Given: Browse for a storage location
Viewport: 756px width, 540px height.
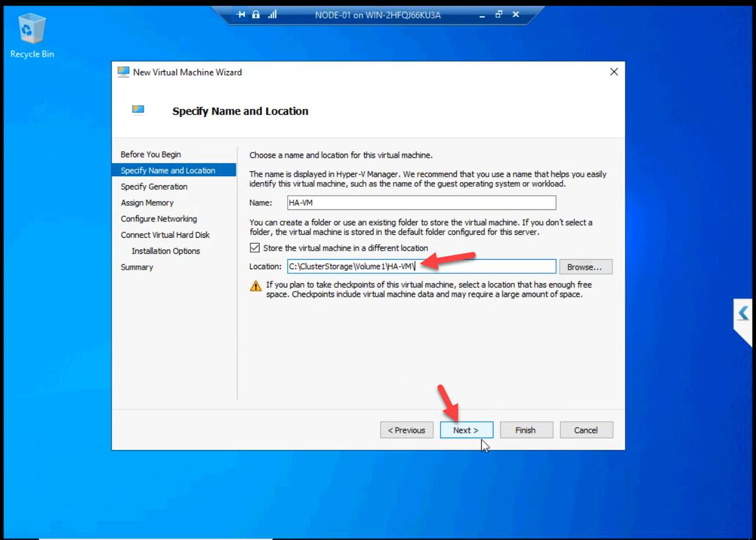Looking at the screenshot, I should pyautogui.click(x=585, y=267).
